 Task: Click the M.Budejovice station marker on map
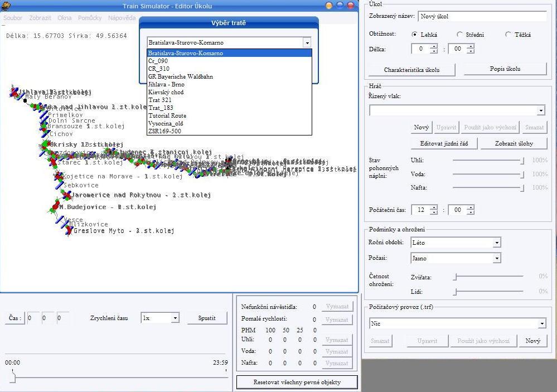tap(55, 207)
